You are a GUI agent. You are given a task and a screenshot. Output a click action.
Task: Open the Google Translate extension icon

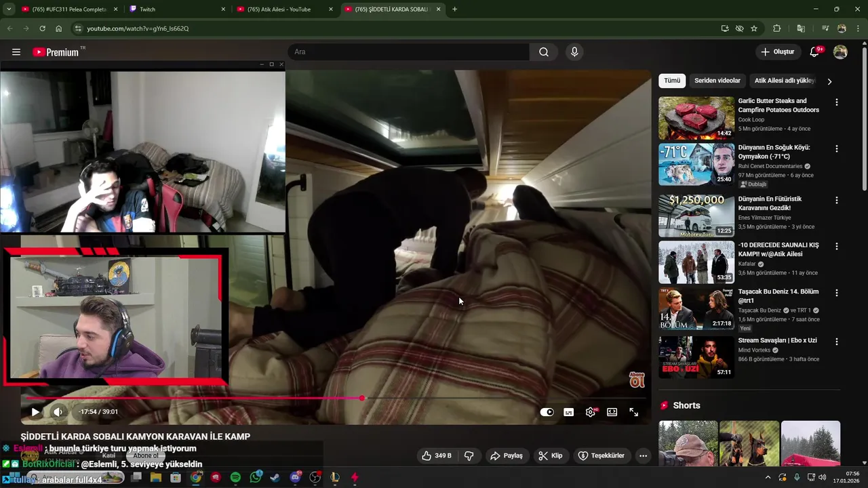pos(801,28)
